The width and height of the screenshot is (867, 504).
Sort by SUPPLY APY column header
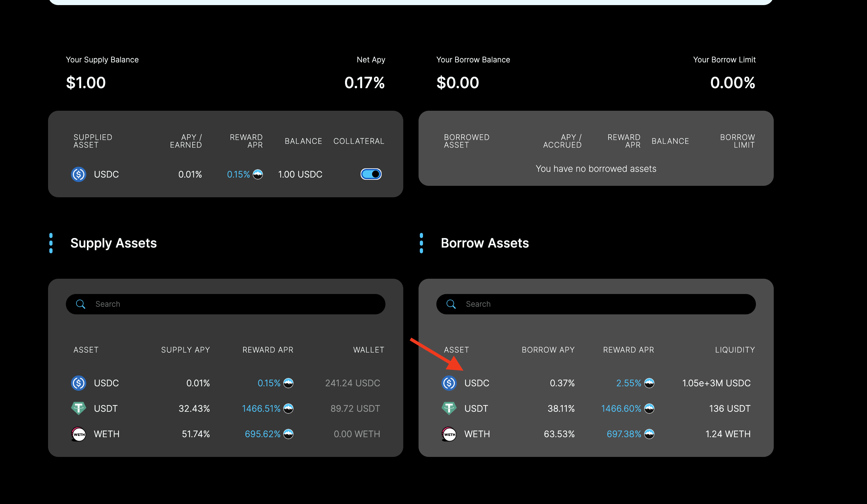186,350
